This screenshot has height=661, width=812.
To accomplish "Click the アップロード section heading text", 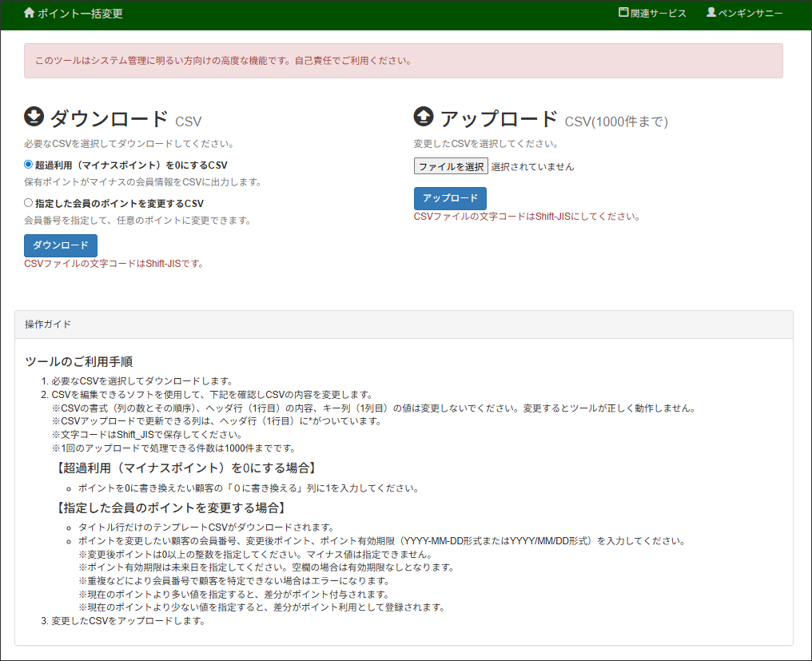I will click(499, 119).
